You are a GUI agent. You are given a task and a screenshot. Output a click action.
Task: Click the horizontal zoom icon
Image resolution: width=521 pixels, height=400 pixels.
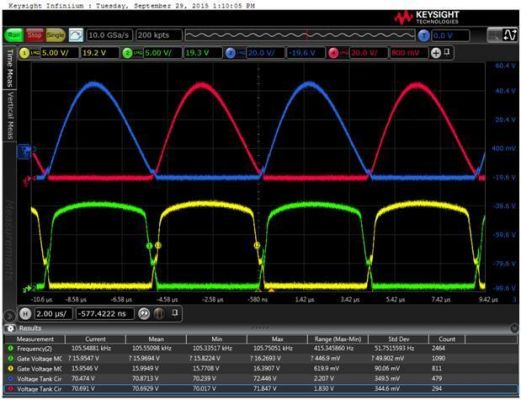(x=144, y=314)
